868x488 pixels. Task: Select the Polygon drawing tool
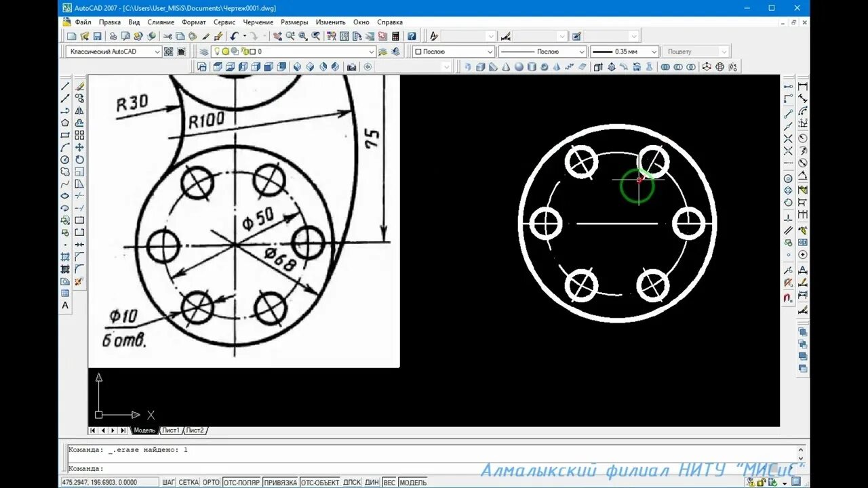pos(65,123)
